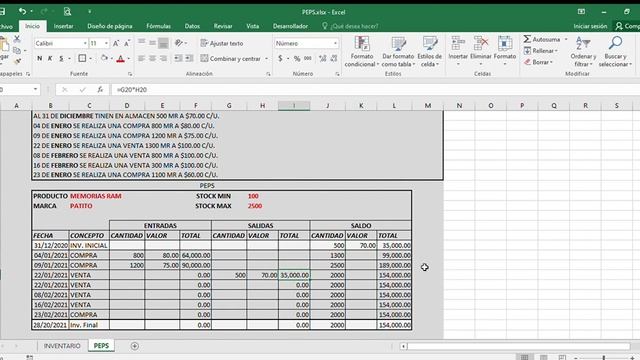
Task: Open the Fuente group dialog launcher
Action: [130, 74]
